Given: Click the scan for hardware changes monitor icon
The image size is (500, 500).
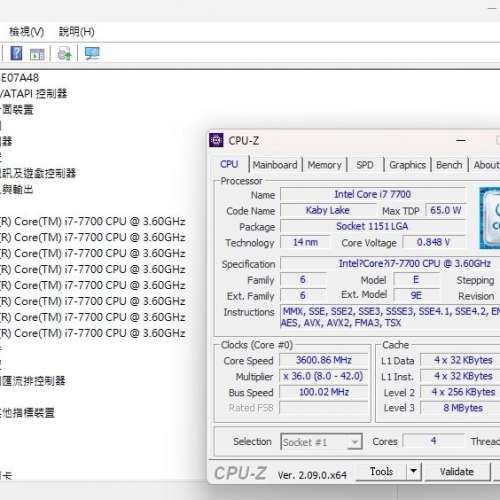Looking at the screenshot, I should tap(92, 53).
